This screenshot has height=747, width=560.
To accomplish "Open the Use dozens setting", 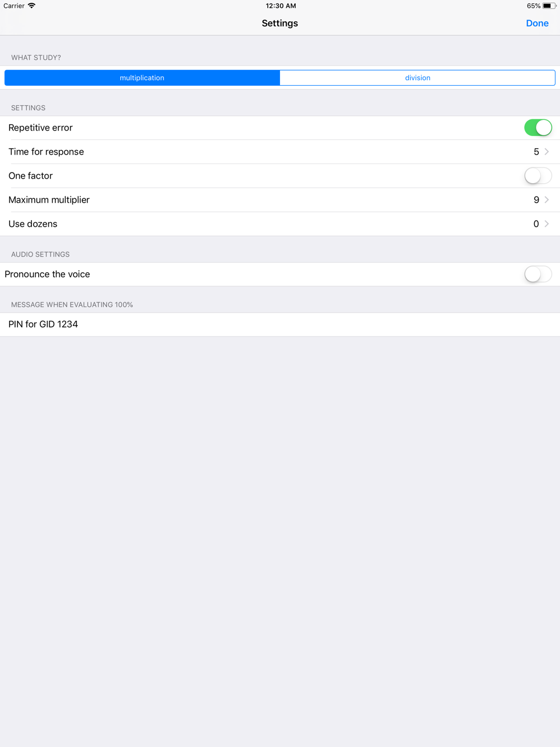I will click(x=280, y=224).
